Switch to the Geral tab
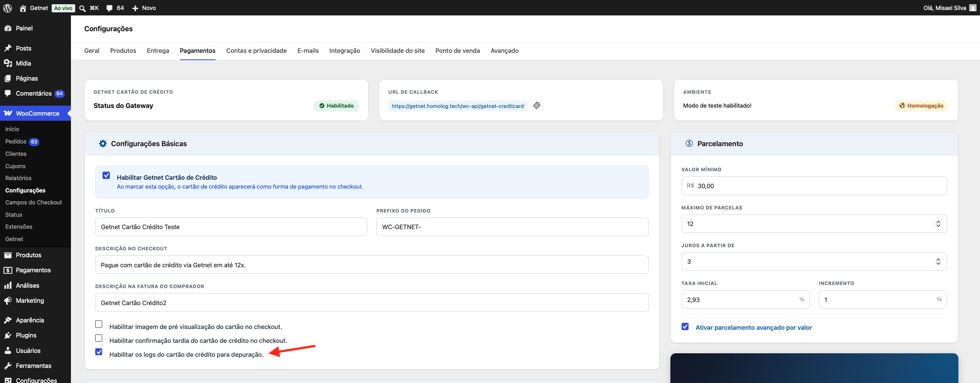This screenshot has width=980, height=383. click(x=92, y=51)
